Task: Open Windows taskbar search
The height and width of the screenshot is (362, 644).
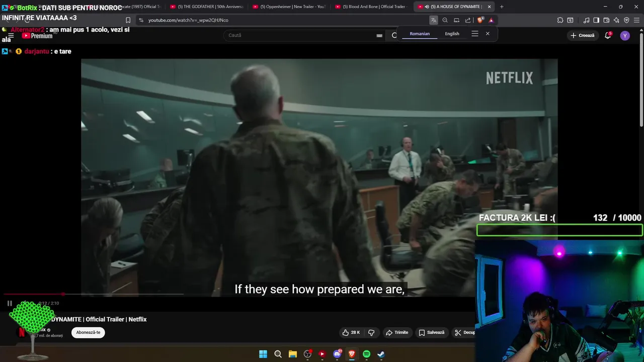Action: pos(278,354)
